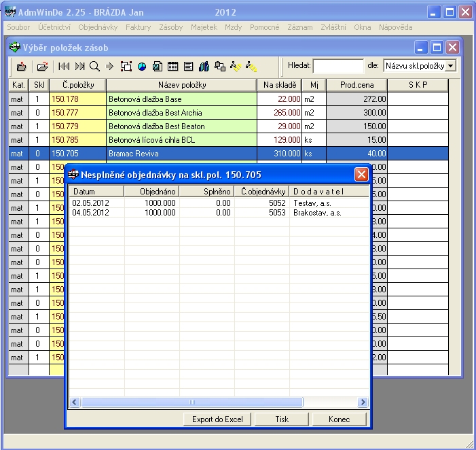This screenshot has height=450, width=476.
Task: Click the AdmWinDe application title icon
Action: click(10, 12)
